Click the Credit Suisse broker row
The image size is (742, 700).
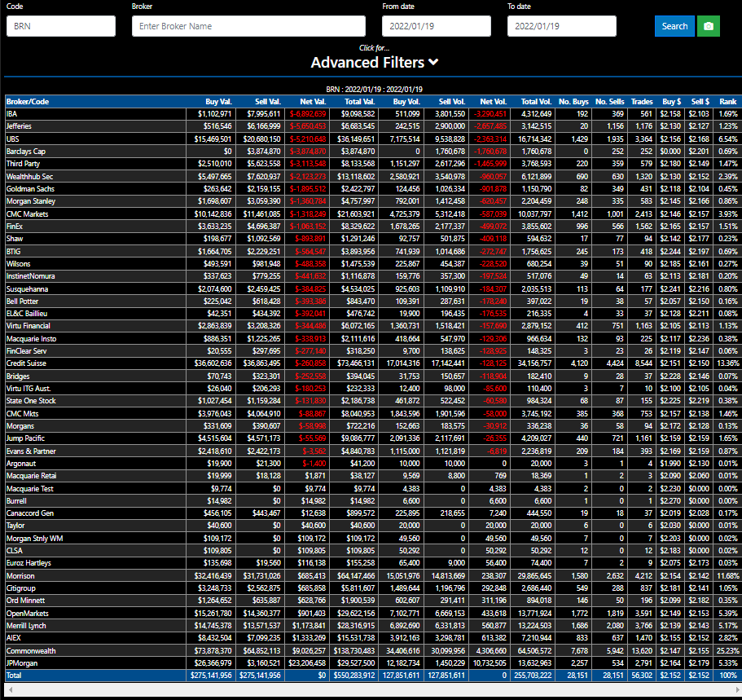click(x=26, y=363)
